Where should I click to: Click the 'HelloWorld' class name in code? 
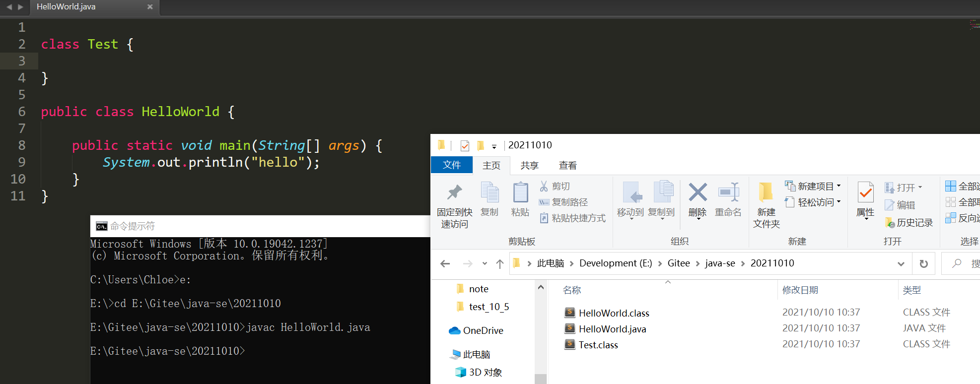click(x=180, y=112)
